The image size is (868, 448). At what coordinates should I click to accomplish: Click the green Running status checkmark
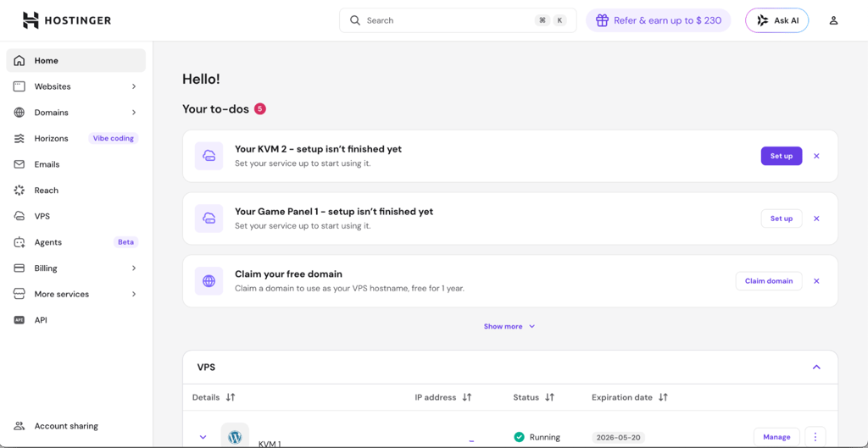click(x=519, y=437)
